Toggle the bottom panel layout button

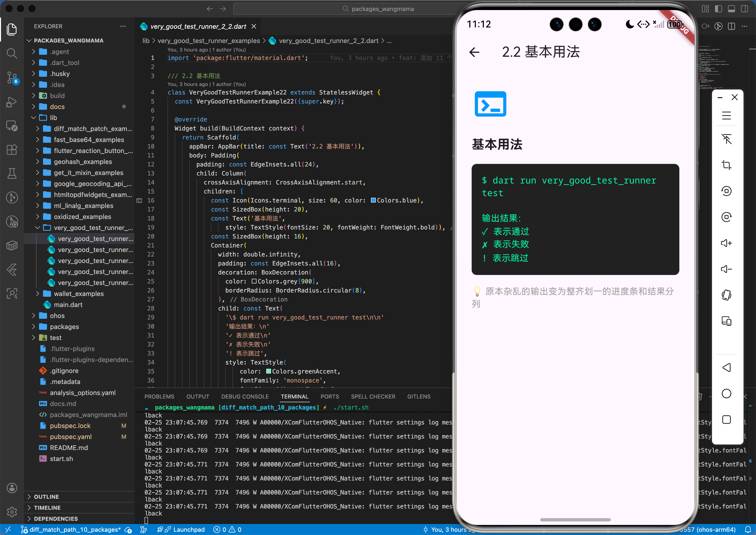click(731, 9)
